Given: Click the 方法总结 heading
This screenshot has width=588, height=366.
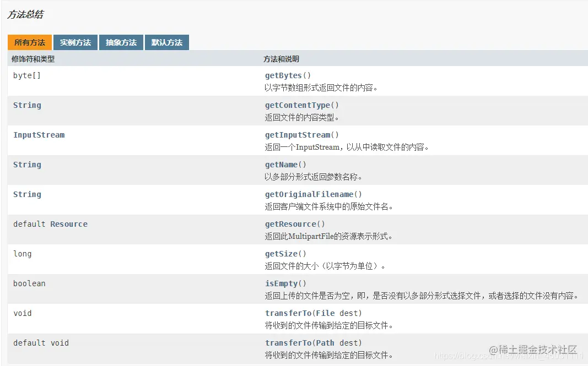Looking at the screenshot, I should coord(25,15).
